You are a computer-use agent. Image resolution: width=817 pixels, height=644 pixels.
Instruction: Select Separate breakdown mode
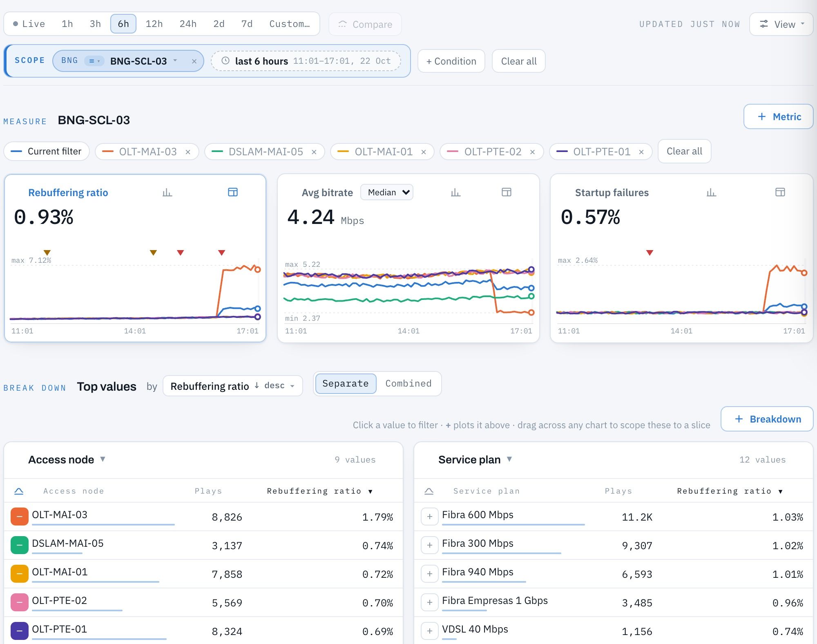tap(346, 384)
